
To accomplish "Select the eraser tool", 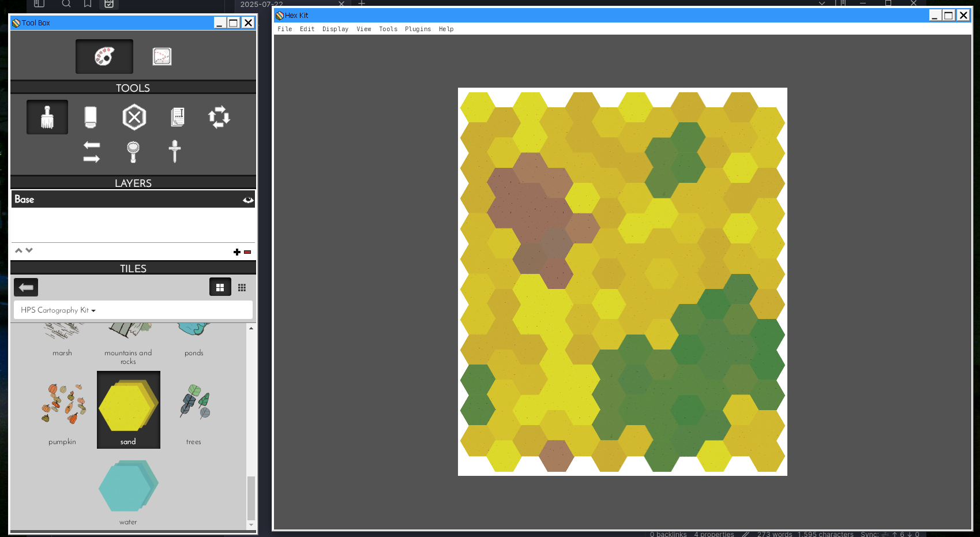I will [x=91, y=117].
